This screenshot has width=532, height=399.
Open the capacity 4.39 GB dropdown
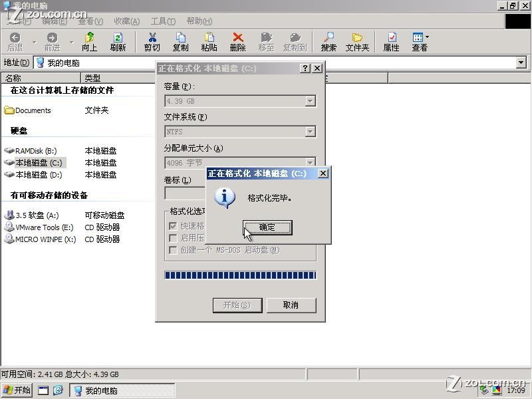(x=310, y=101)
